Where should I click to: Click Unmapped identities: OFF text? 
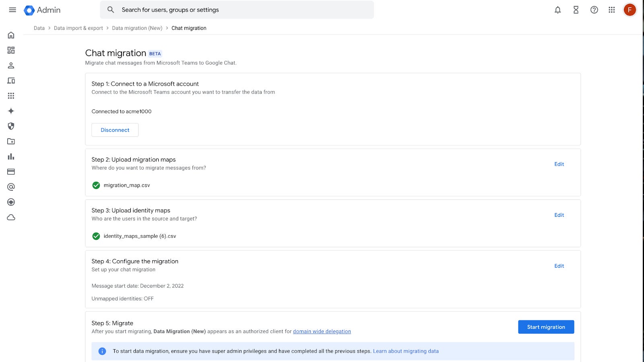pyautogui.click(x=122, y=298)
